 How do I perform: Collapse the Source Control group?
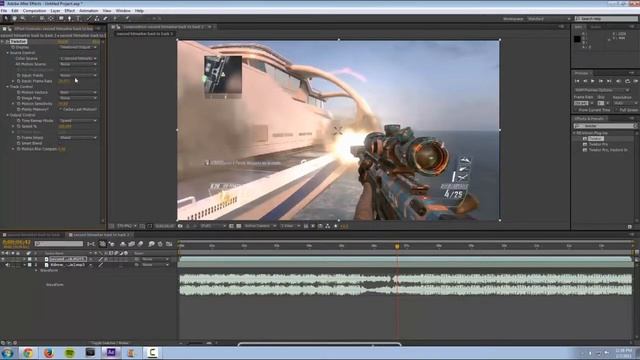tap(7, 53)
